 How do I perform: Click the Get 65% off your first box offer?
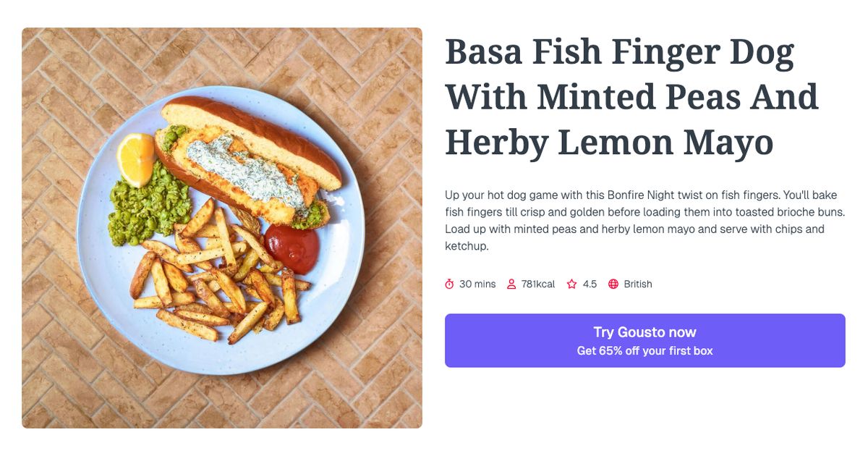(644, 350)
